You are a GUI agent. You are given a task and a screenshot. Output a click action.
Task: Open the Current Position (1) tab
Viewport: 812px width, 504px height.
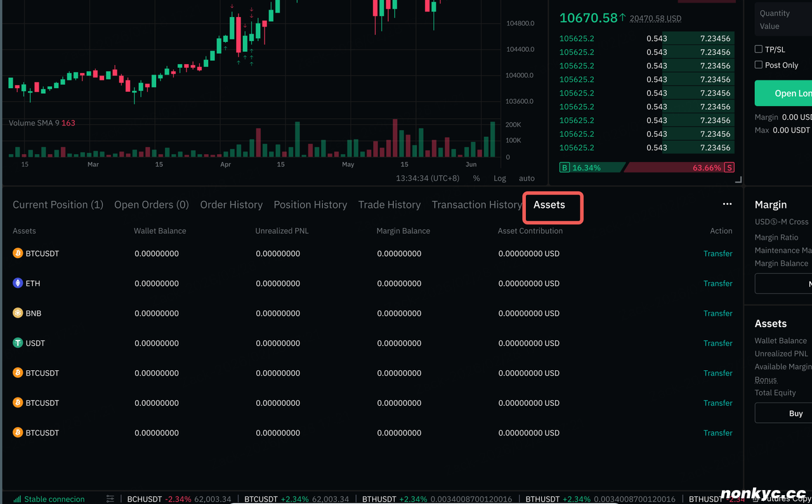pyautogui.click(x=58, y=205)
